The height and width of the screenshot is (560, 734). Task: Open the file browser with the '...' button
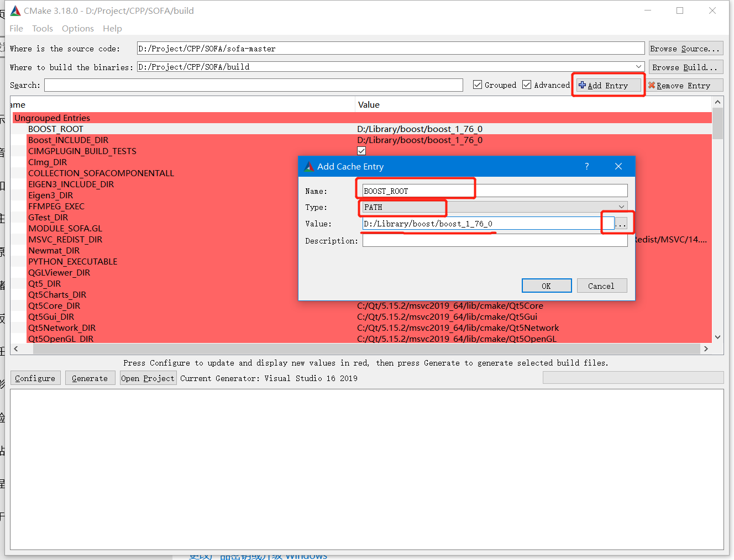[621, 223]
